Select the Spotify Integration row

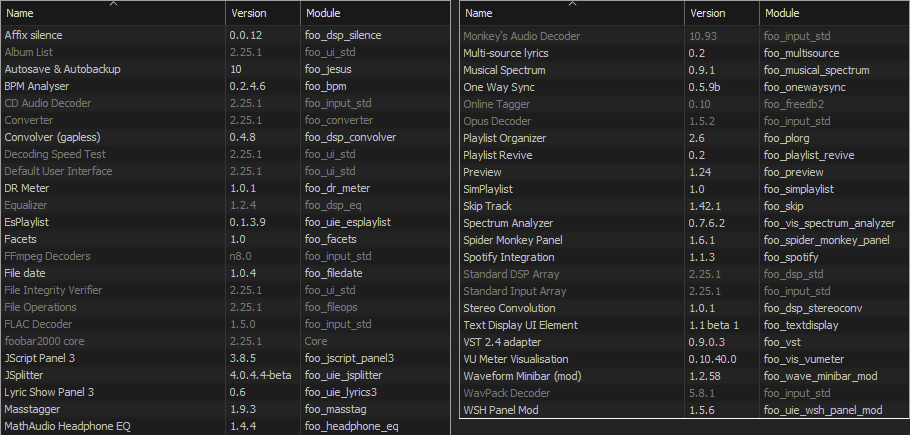(684, 257)
